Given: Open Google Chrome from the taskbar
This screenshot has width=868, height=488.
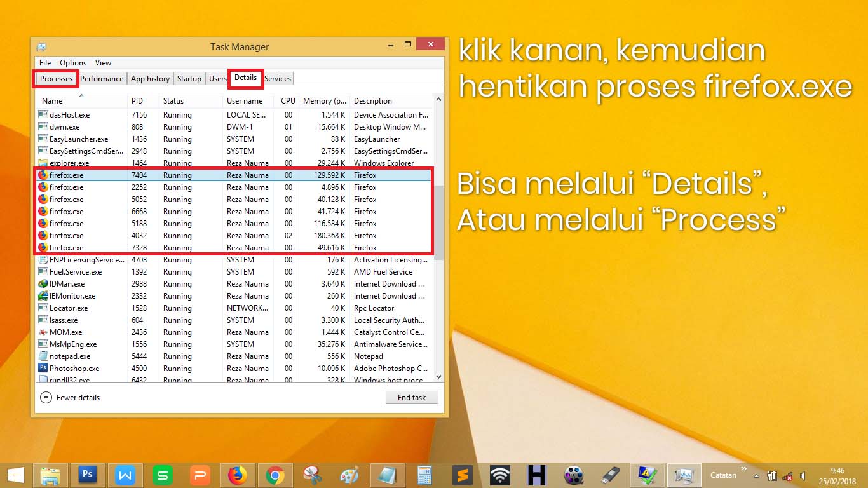Looking at the screenshot, I should tap(275, 475).
